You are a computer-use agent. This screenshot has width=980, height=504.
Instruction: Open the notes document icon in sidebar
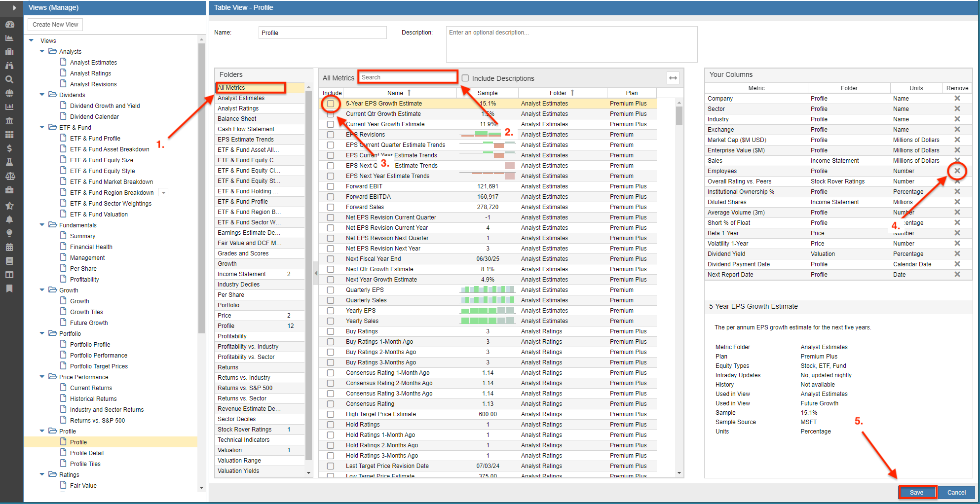(9, 261)
